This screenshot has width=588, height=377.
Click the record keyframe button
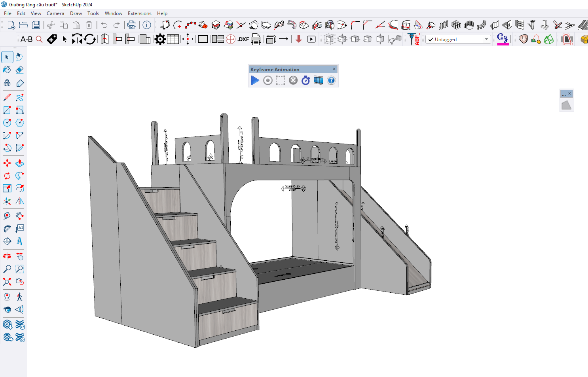[x=268, y=81]
